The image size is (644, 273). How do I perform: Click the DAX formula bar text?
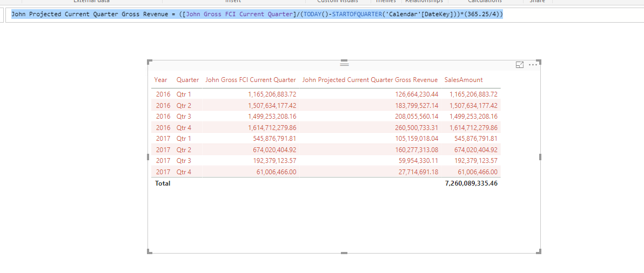(257, 15)
